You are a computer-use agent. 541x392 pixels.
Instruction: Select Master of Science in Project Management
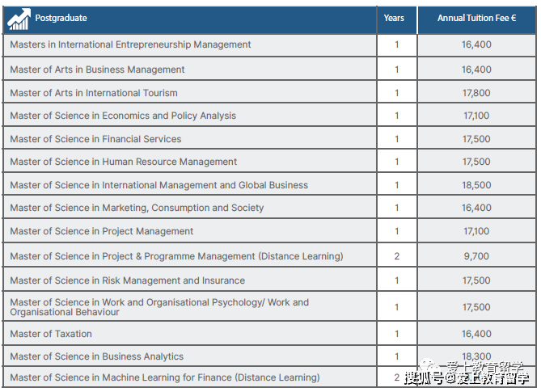tap(102, 231)
